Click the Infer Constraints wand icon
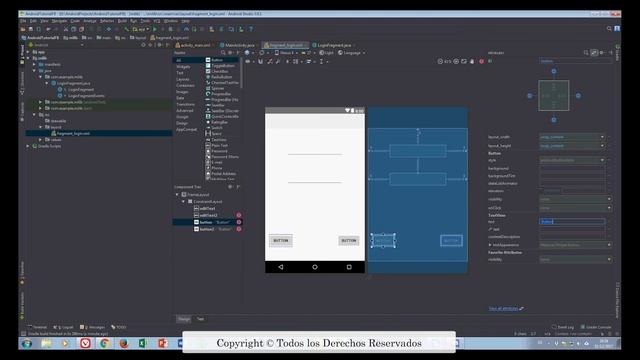Screen dimensions: 640x360 tap(278, 62)
